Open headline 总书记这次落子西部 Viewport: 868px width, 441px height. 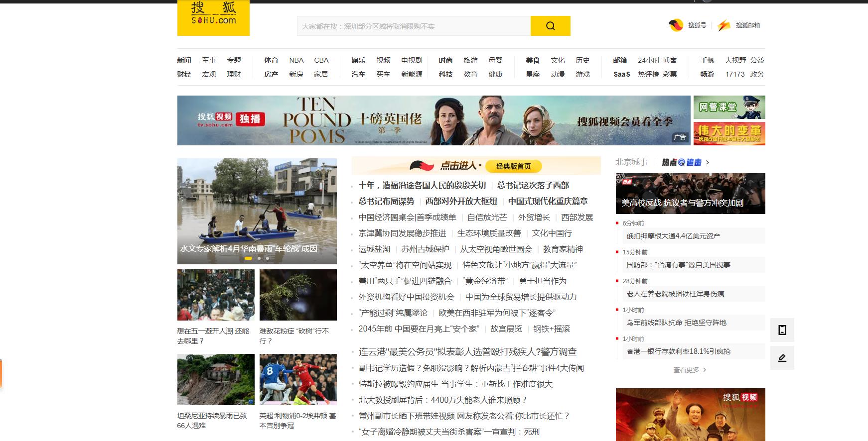(533, 185)
